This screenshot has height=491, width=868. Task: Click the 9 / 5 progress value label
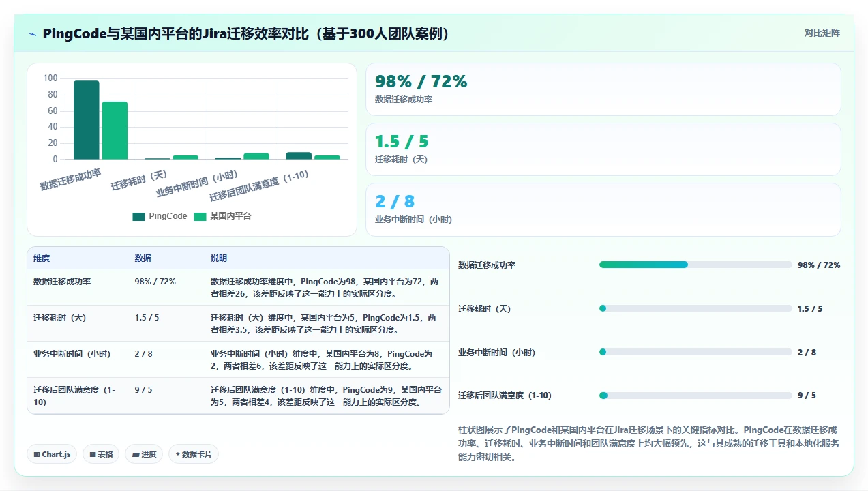click(x=807, y=396)
